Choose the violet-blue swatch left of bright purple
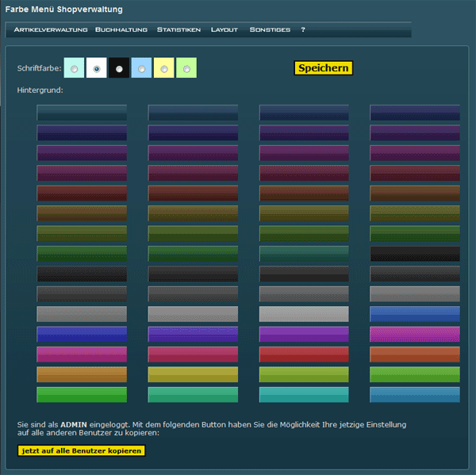This screenshot has width=476, height=475. [x=193, y=334]
